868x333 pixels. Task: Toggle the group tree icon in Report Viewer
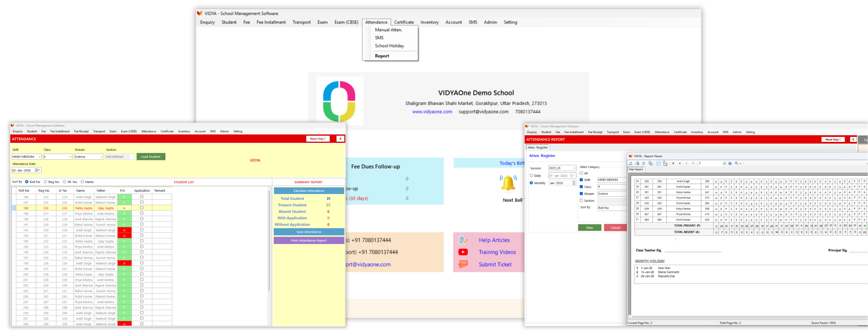click(665, 164)
